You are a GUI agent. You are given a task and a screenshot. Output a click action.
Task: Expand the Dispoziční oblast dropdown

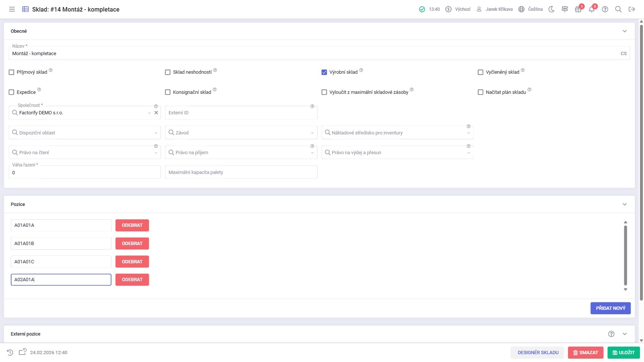85,133
